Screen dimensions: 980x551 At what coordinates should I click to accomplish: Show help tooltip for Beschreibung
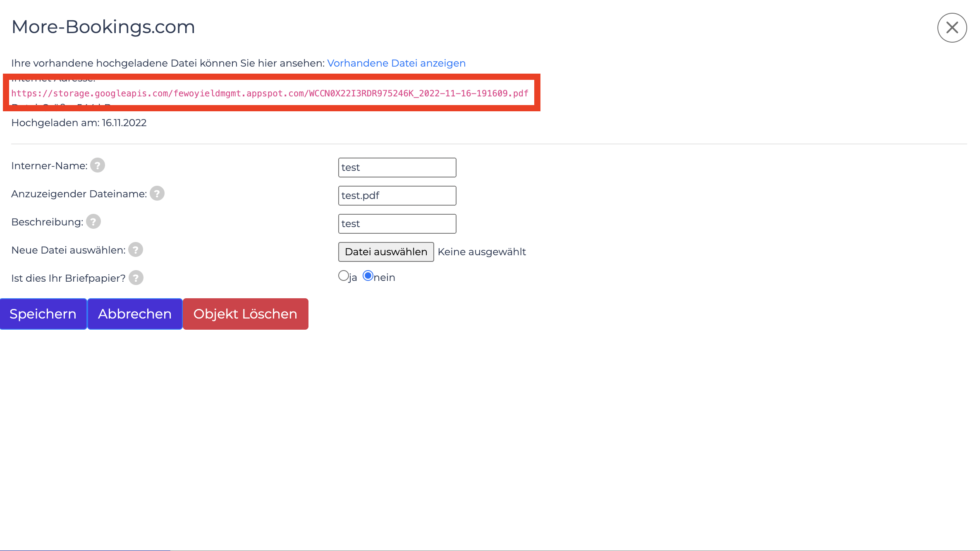93,222
